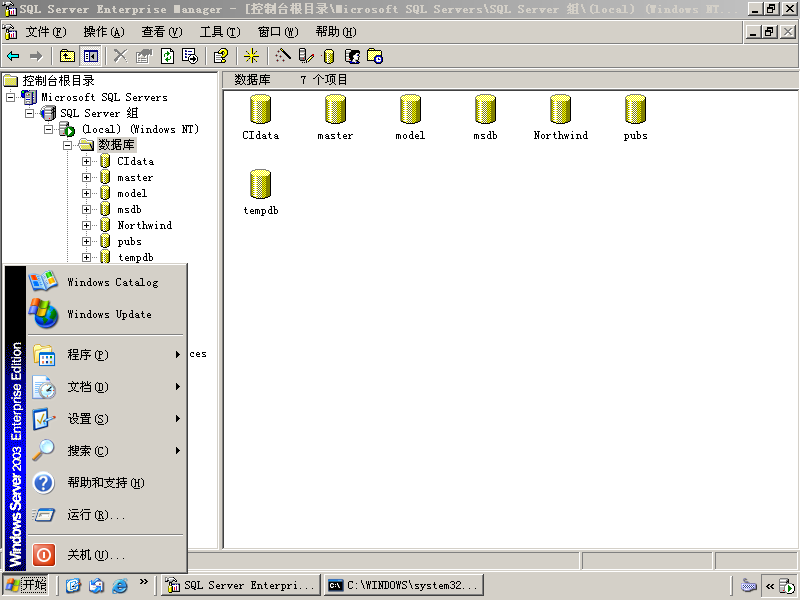Open the 搜索(C) submenu
The width and height of the screenshot is (800, 600).
[x=106, y=451]
